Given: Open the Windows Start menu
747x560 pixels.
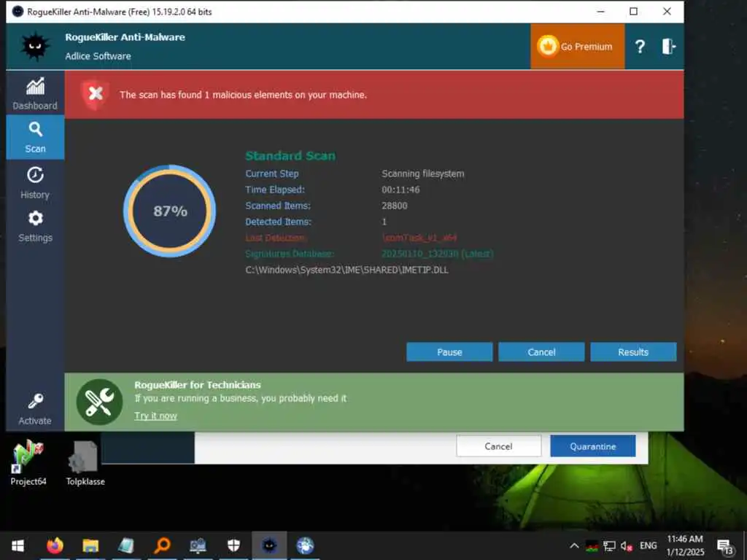Looking at the screenshot, I should (x=18, y=545).
